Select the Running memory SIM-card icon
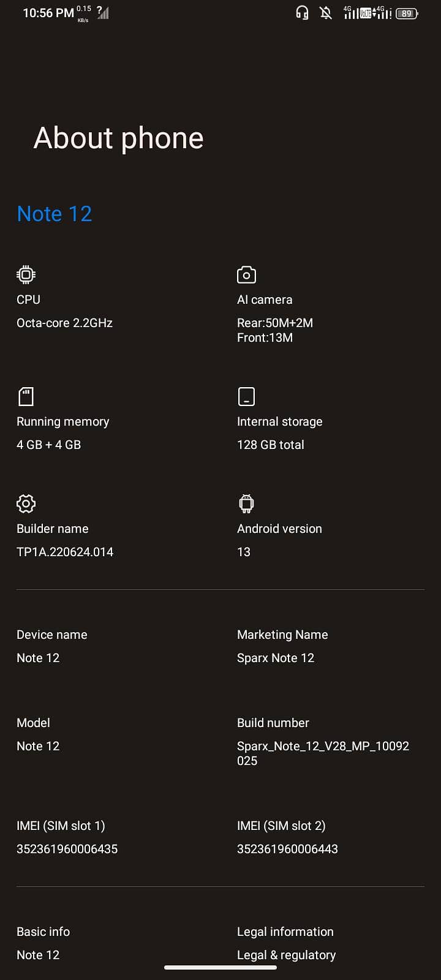This screenshot has width=441, height=980. (x=26, y=396)
